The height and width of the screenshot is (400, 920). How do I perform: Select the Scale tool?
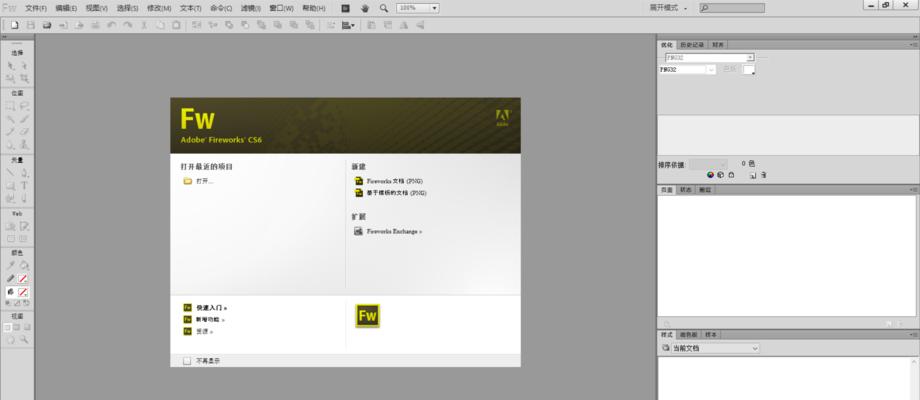pos(11,79)
